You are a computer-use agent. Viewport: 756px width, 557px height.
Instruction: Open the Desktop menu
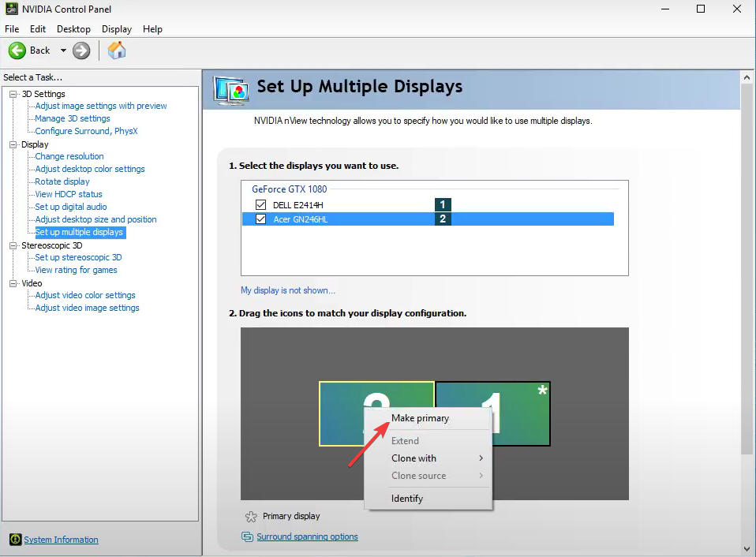point(73,29)
